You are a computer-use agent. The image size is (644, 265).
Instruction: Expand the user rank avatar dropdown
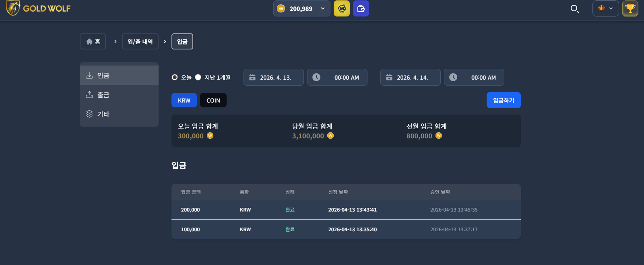tap(606, 8)
